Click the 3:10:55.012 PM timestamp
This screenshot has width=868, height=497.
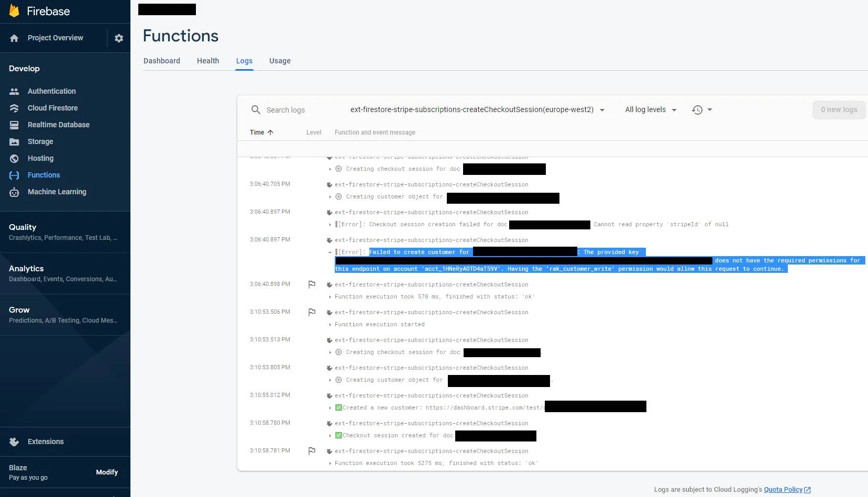tap(270, 395)
